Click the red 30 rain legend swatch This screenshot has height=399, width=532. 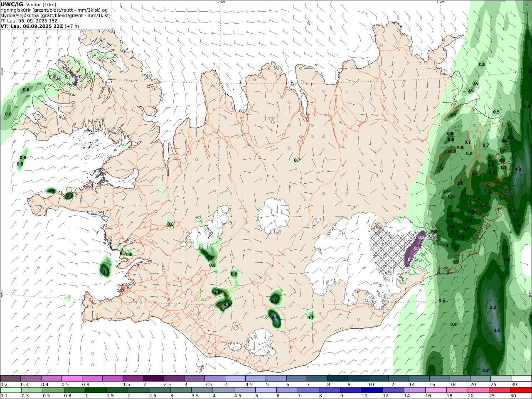click(521, 390)
